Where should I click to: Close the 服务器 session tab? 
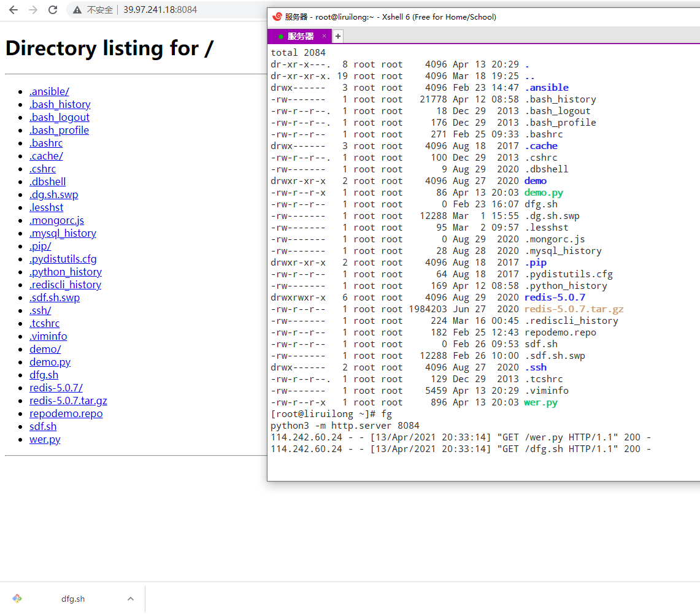tap(324, 36)
